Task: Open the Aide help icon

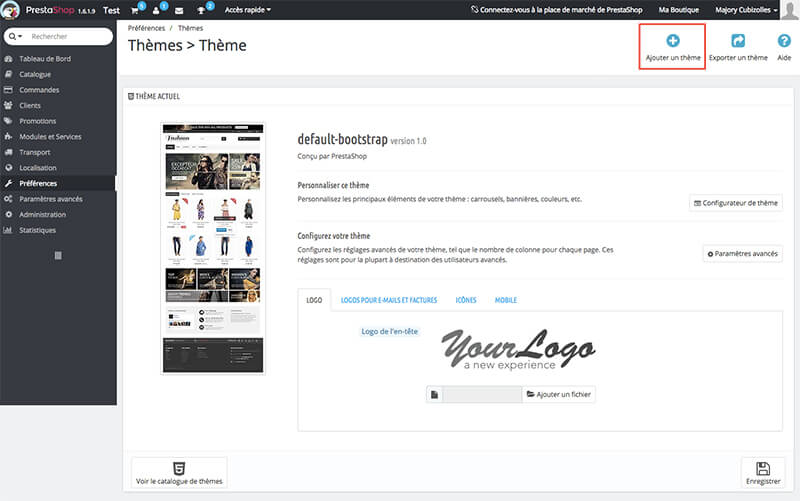Action: tap(783, 42)
